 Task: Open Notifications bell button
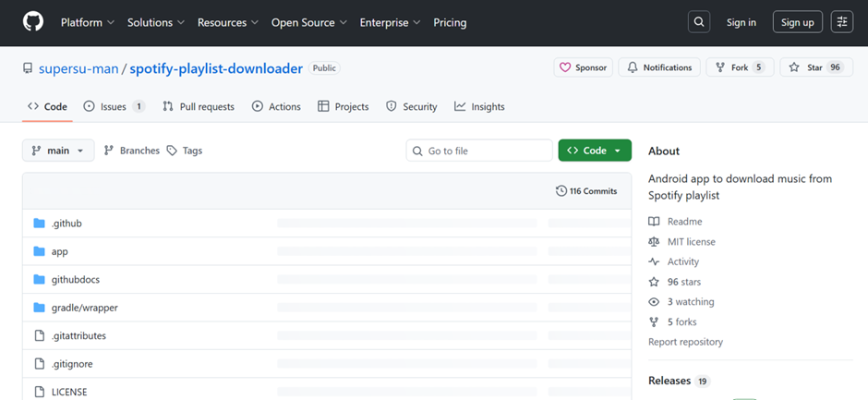659,67
